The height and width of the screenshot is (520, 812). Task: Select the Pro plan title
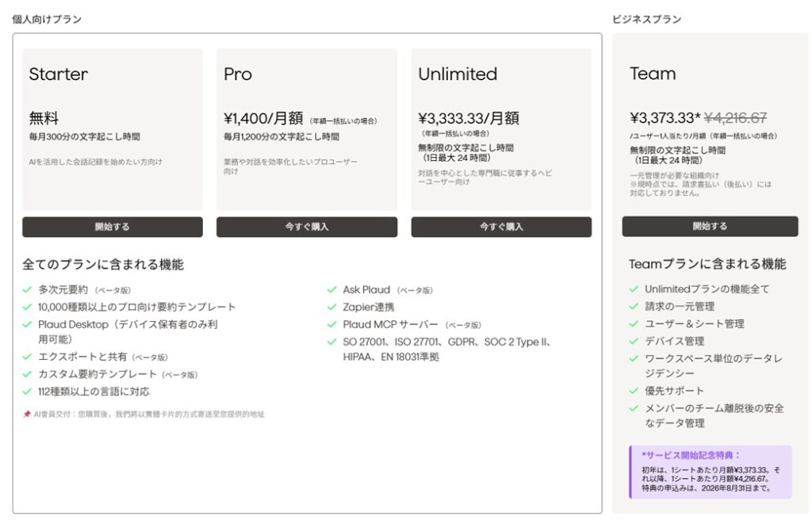pos(238,74)
